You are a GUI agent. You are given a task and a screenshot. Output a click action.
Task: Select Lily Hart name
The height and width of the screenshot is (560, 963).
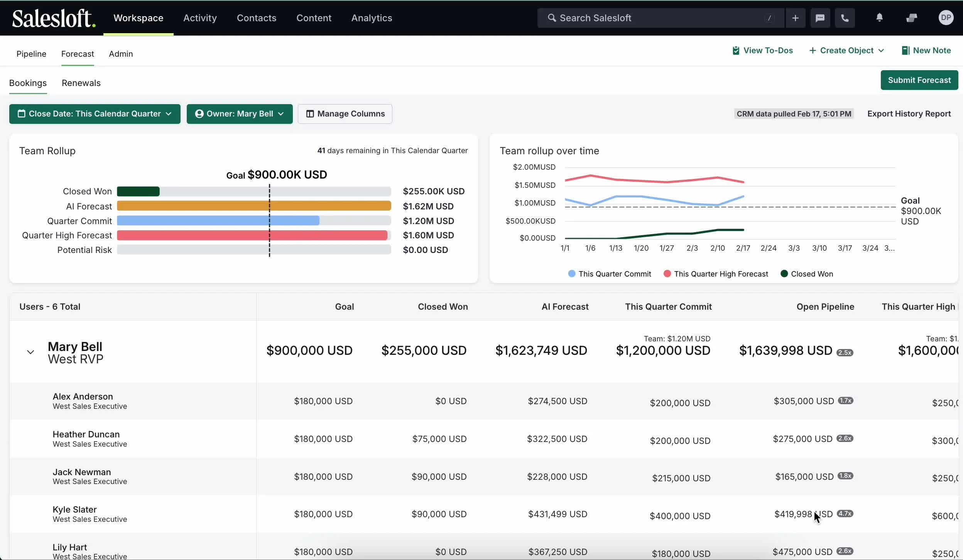[69, 547]
